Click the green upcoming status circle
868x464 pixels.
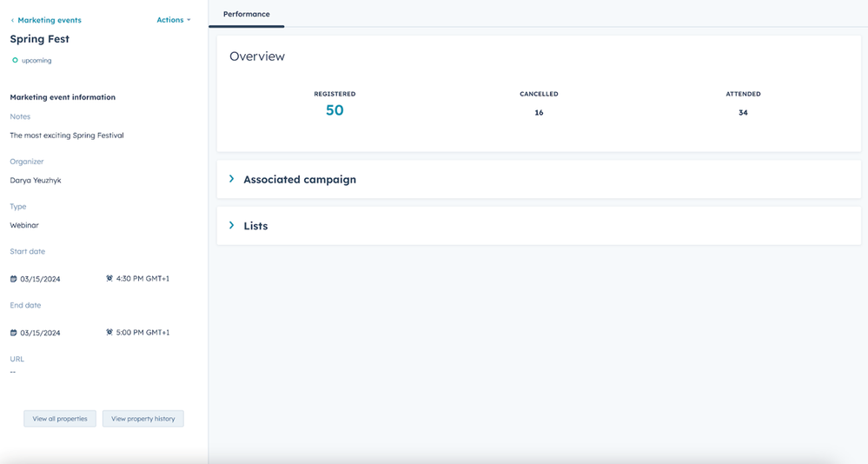click(x=15, y=60)
